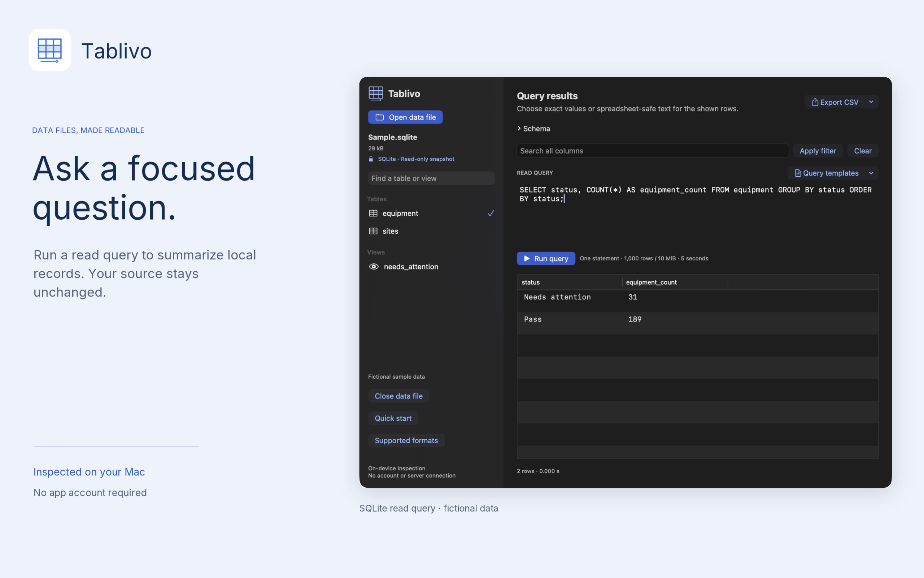Image resolution: width=924 pixels, height=578 pixels.
Task: Click the large Tablivo app icon
Action: click(x=50, y=50)
